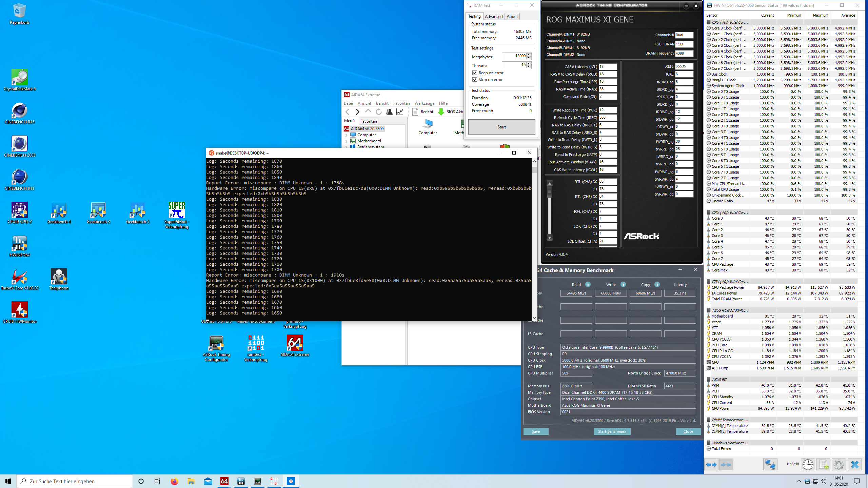Switch to Advanced tab in RAM Test
The image size is (868, 488).
click(493, 17)
